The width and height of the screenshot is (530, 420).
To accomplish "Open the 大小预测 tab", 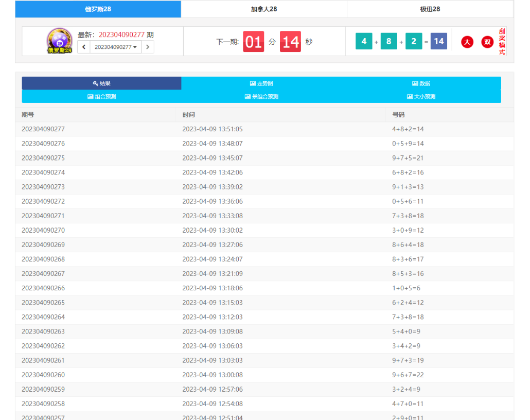I will pyautogui.click(x=421, y=96).
